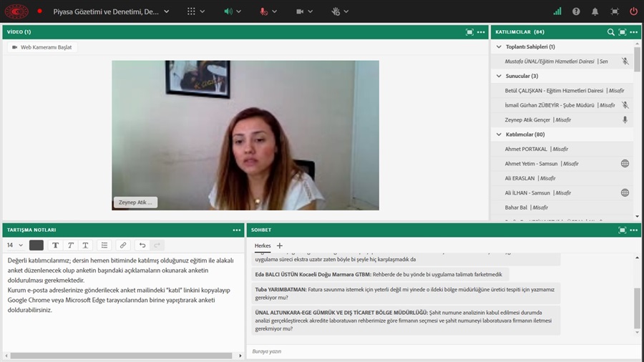Image resolution: width=644 pixels, height=362 pixels.
Task: Click the Buraya yazın chat input field
Action: pyautogui.click(x=445, y=351)
